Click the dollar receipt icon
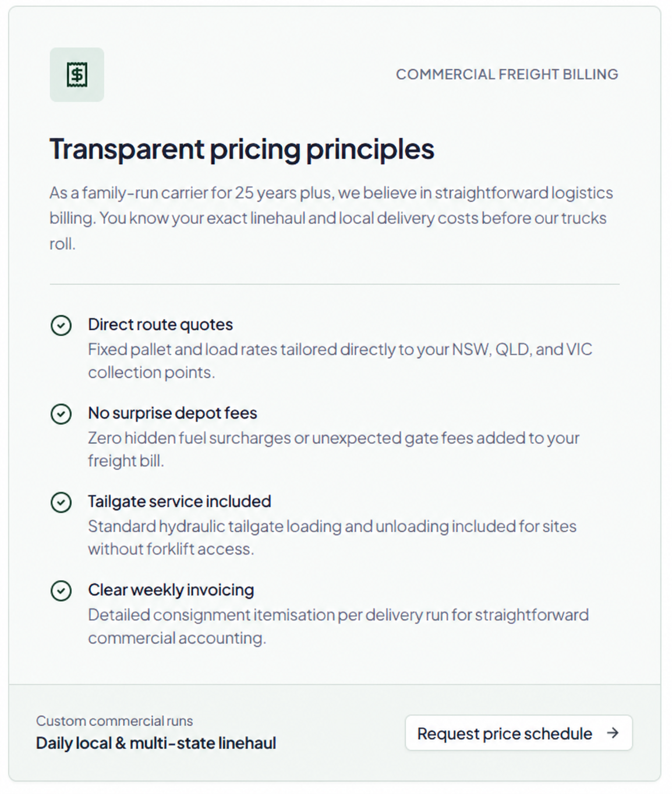Viewport: 672px width, 794px height. click(x=77, y=75)
